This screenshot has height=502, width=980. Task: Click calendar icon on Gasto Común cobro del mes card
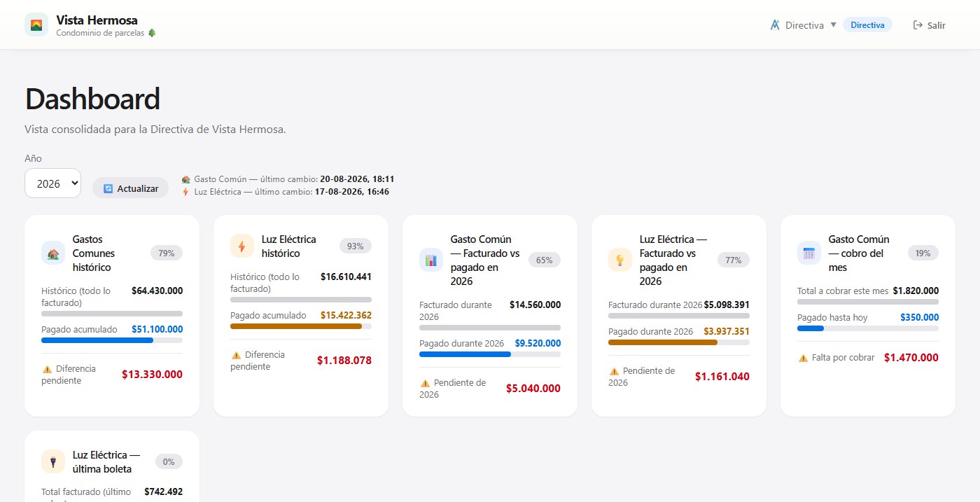(x=809, y=253)
